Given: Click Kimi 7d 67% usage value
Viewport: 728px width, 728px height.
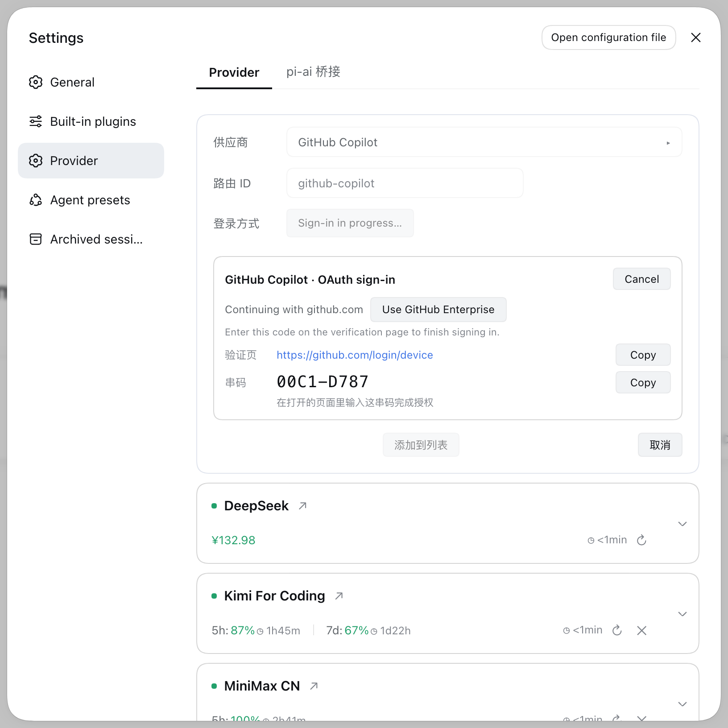Looking at the screenshot, I should (x=356, y=631).
